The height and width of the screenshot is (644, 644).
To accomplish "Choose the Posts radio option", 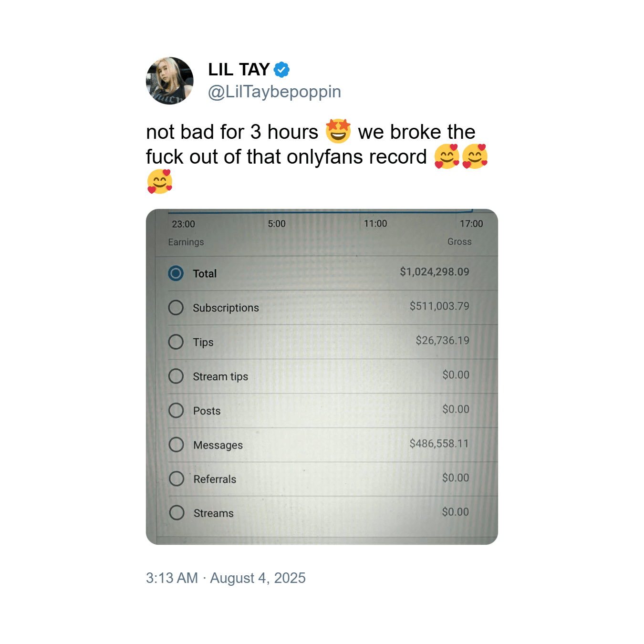I will [x=176, y=411].
